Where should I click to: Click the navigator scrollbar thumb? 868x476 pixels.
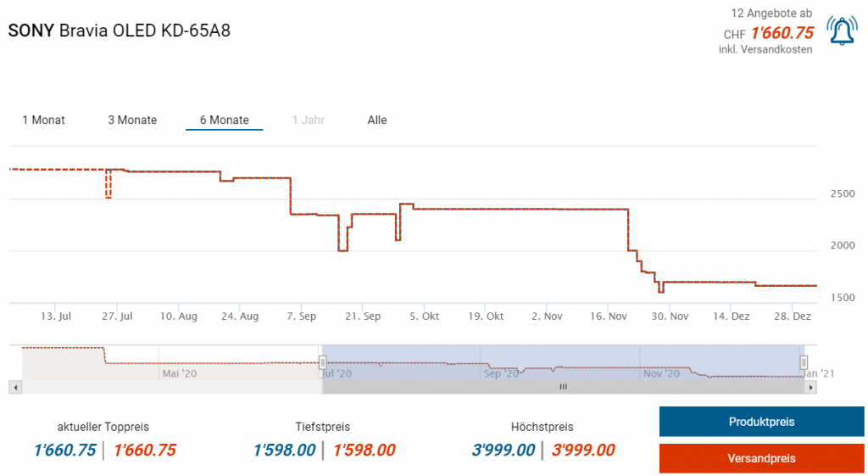pos(562,387)
